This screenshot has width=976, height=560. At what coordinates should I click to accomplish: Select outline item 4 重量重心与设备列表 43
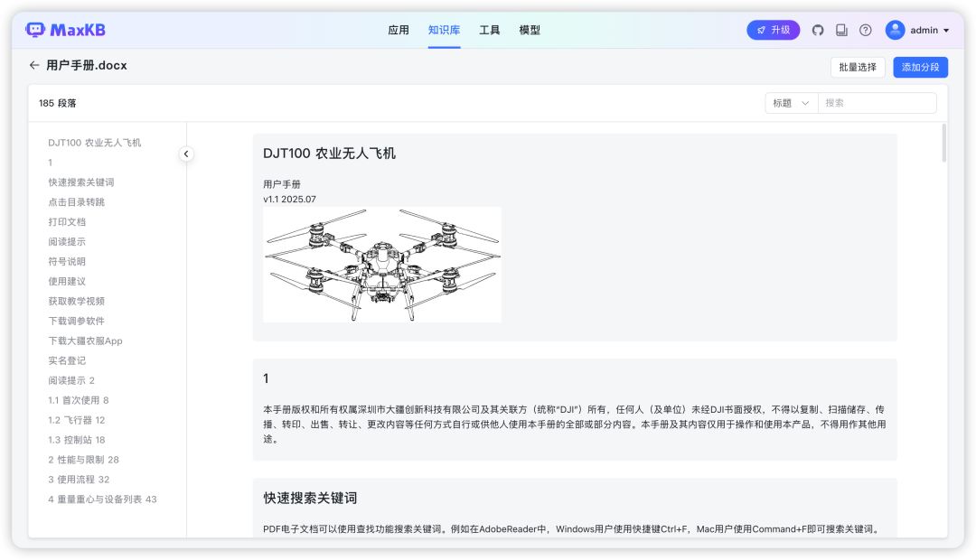coord(103,499)
